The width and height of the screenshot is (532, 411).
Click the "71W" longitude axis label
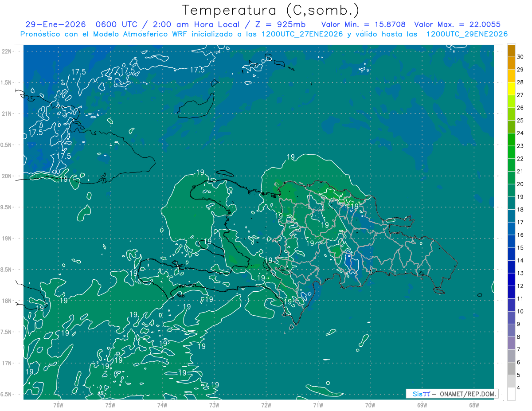pyautogui.click(x=318, y=405)
